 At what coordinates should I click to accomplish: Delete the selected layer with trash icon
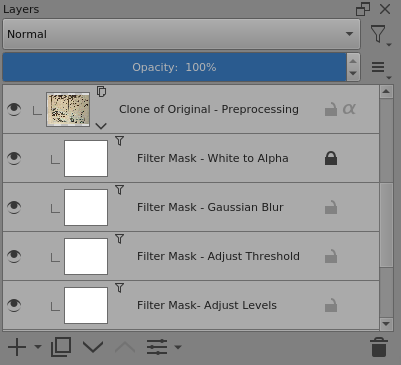click(379, 347)
